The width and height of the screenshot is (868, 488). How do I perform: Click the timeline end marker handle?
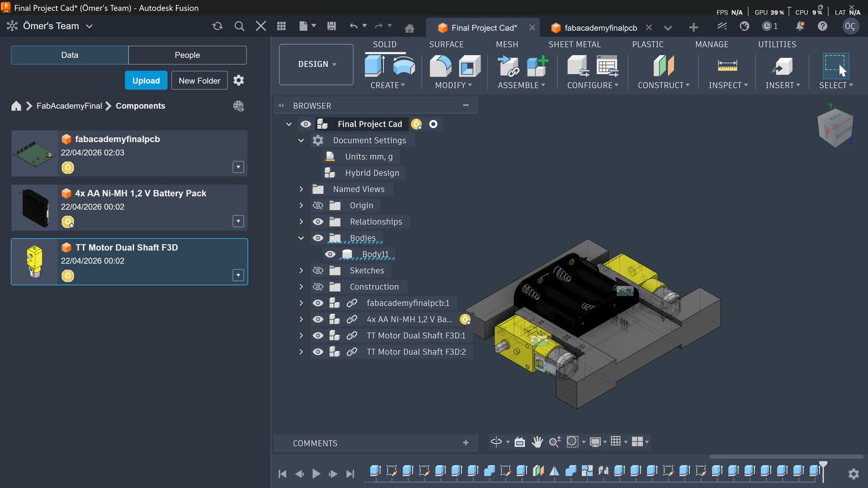pyautogui.click(x=824, y=471)
